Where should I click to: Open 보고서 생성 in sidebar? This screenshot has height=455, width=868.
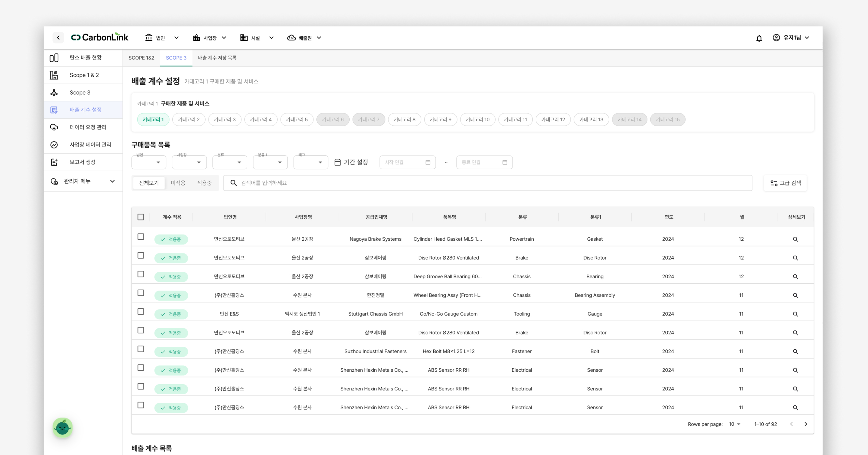tap(83, 162)
